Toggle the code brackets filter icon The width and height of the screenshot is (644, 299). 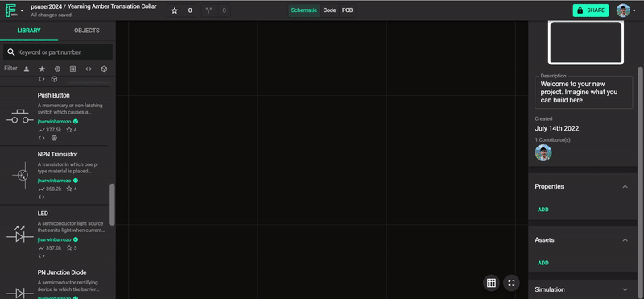point(89,69)
